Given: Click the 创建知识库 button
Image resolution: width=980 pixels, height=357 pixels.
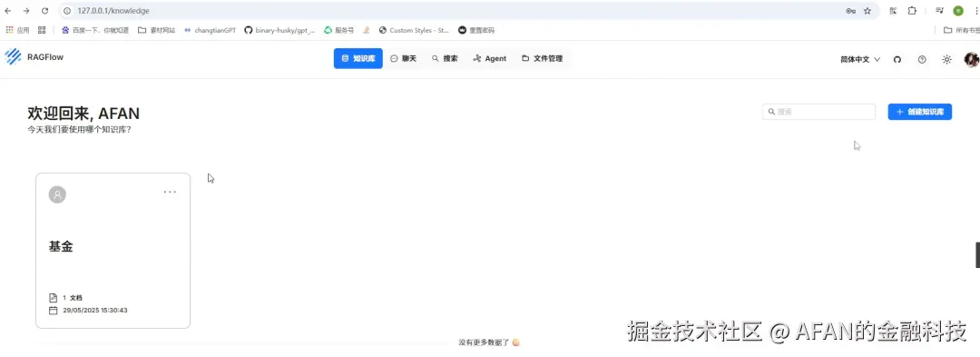Looking at the screenshot, I should (x=920, y=112).
